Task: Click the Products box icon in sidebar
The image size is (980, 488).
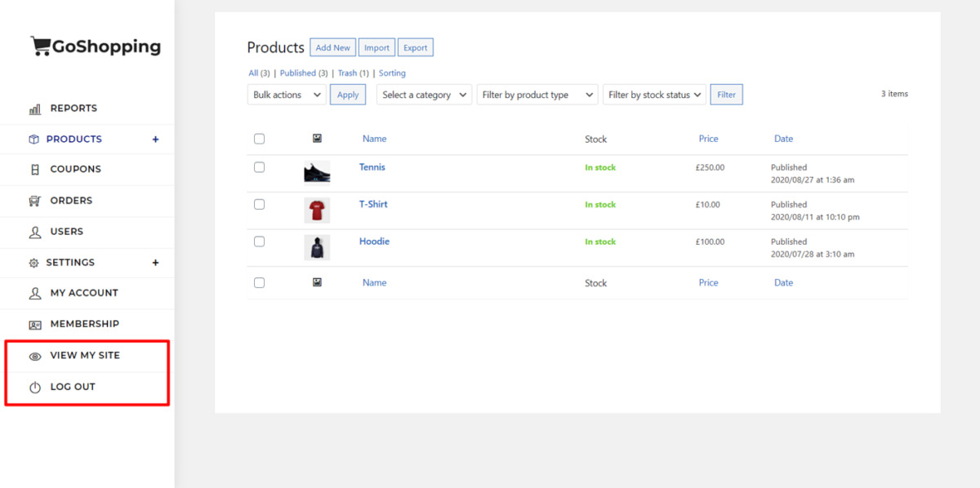Action: tap(34, 140)
